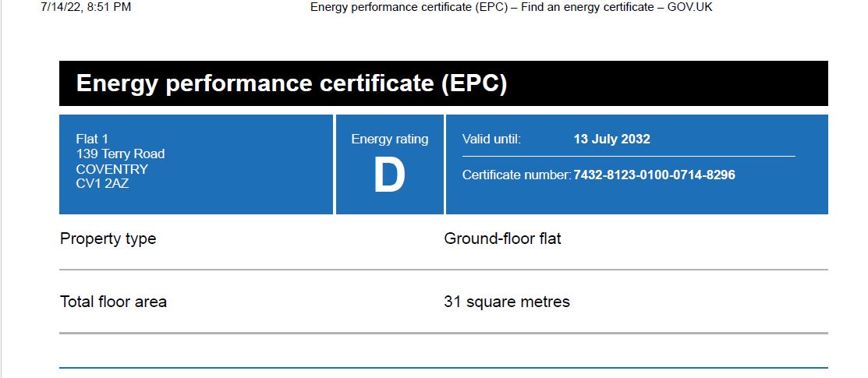Select the "139 Terry Road" address line

[x=120, y=154]
